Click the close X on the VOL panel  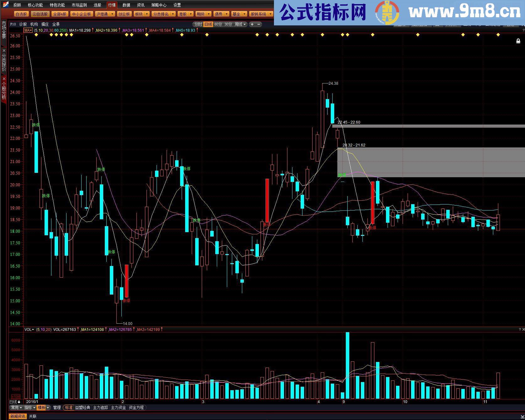tap(523, 329)
